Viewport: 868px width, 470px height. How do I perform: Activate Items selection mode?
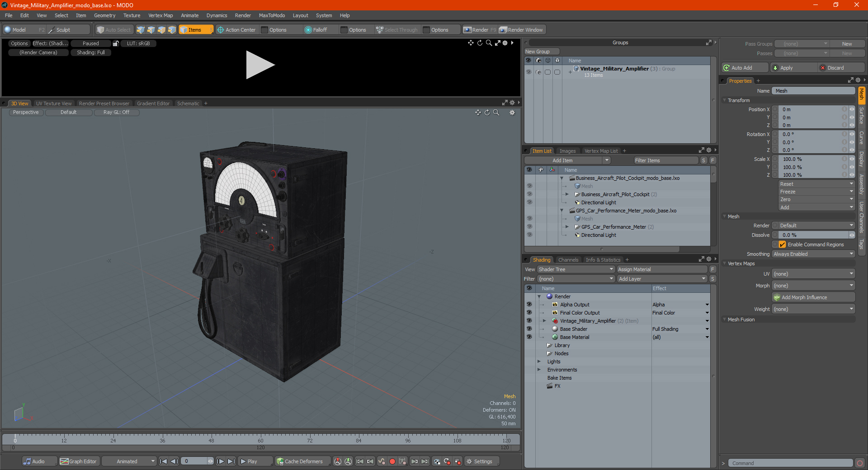196,30
